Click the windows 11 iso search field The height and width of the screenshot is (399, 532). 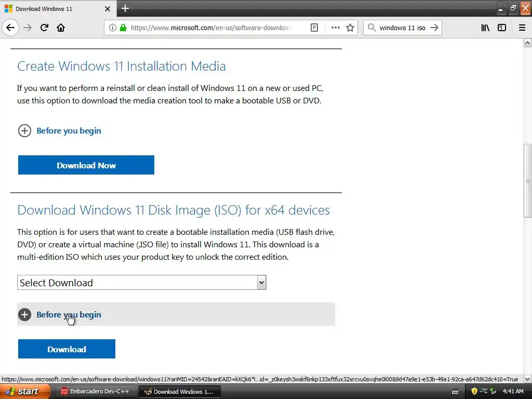[x=403, y=28]
